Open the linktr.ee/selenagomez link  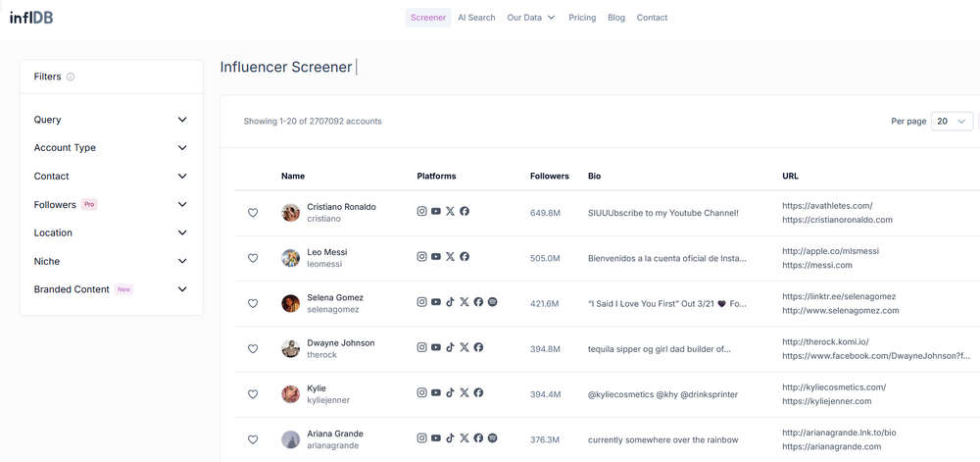pyautogui.click(x=839, y=296)
